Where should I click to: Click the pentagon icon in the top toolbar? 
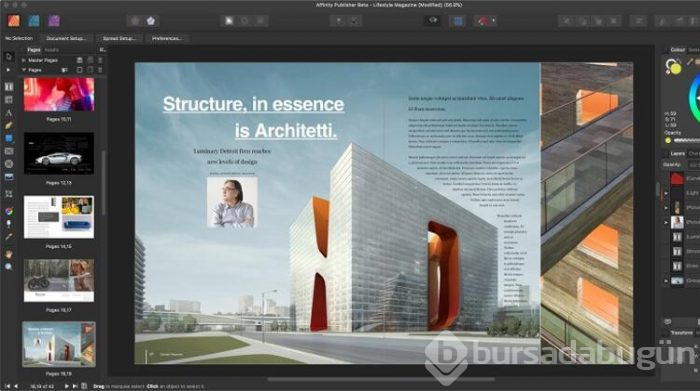(x=151, y=21)
